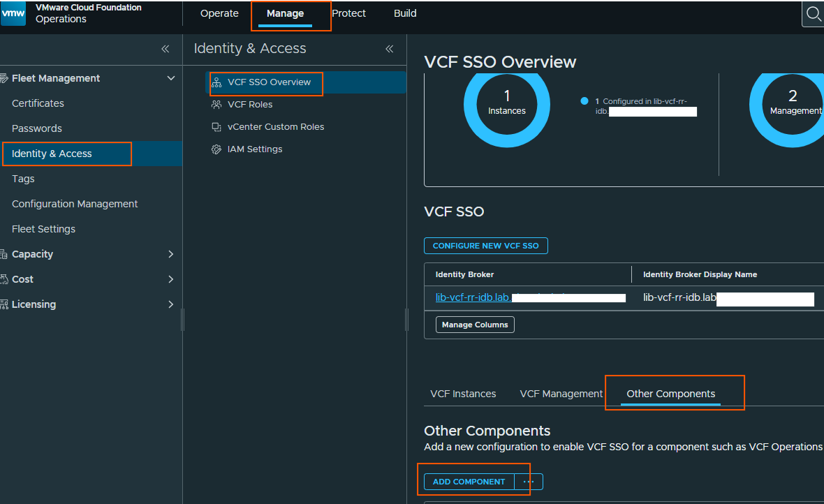Select the Other Components tab
The height and width of the screenshot is (504, 824).
(x=670, y=394)
